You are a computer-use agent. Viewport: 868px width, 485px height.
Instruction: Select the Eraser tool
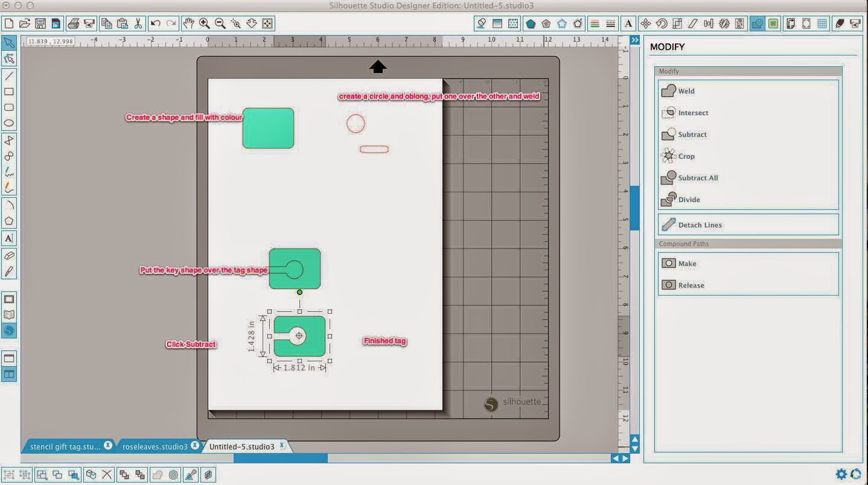[x=9, y=256]
